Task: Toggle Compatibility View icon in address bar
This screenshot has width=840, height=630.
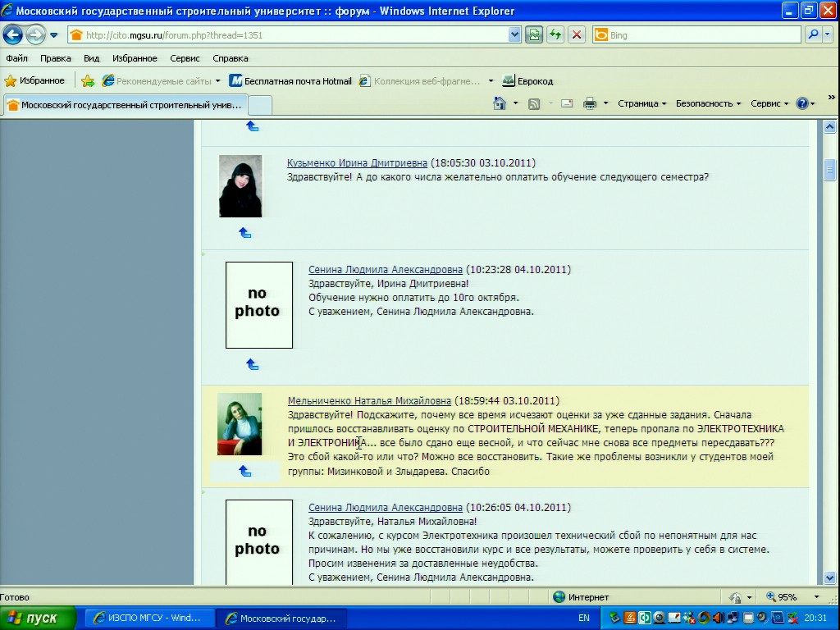Action: tap(534, 35)
